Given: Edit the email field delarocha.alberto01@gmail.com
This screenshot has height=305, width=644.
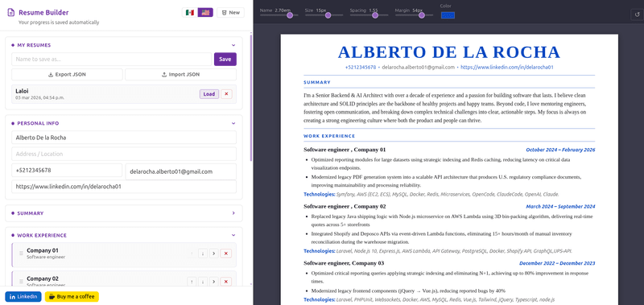Looking at the screenshot, I should point(180,171).
